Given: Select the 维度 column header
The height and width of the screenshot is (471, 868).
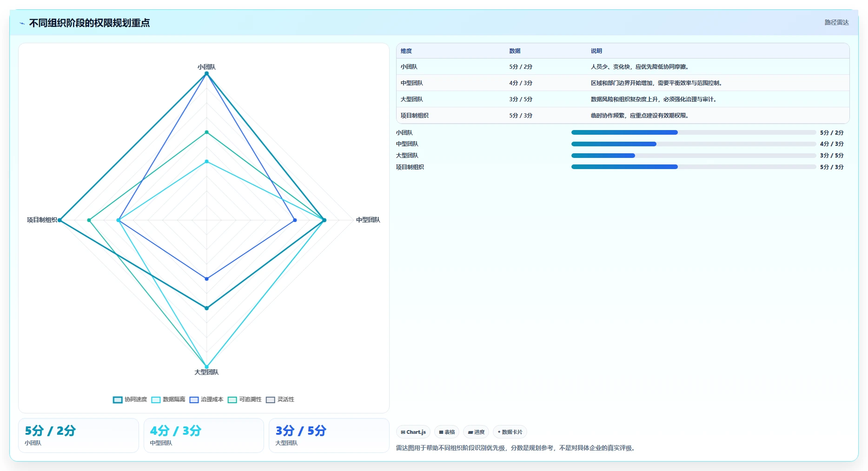Looking at the screenshot, I should pos(406,51).
